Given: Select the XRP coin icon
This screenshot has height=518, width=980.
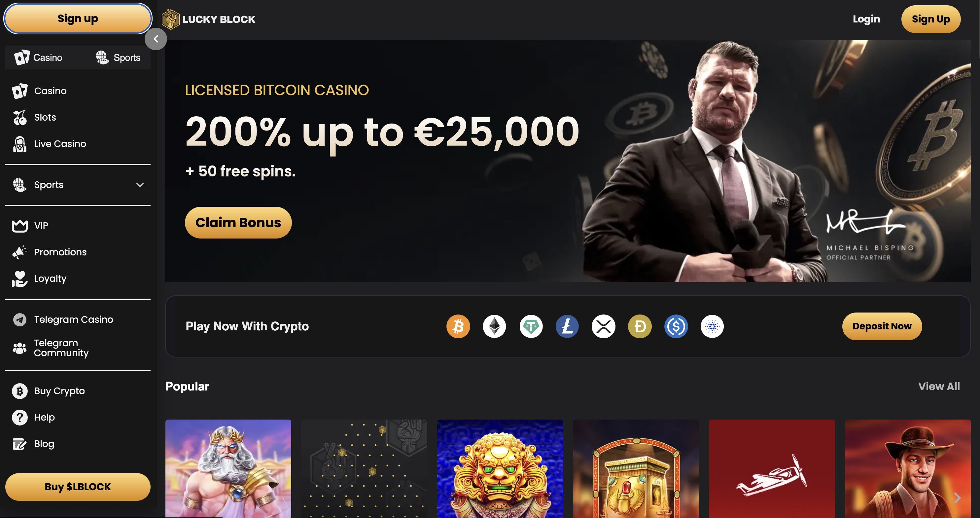Looking at the screenshot, I should click(603, 326).
